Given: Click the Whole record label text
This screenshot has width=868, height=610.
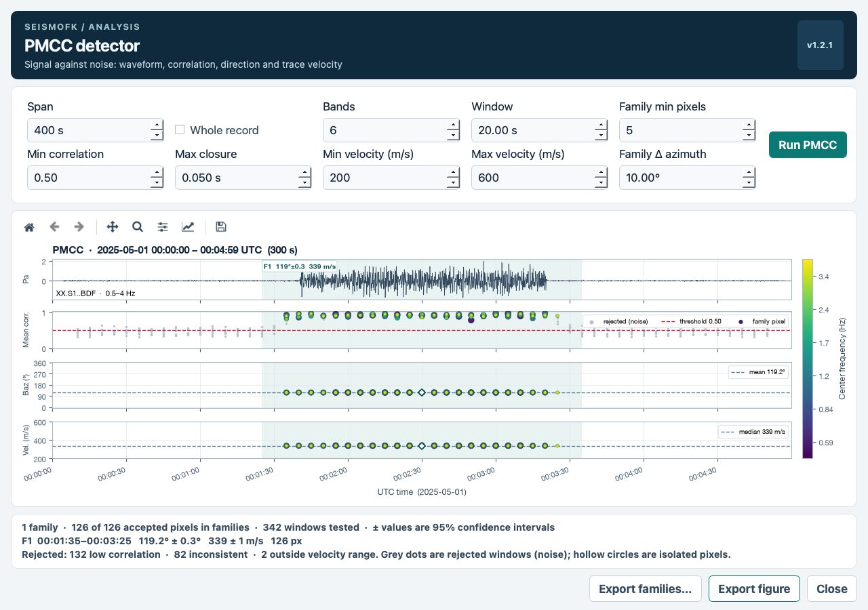Looking at the screenshot, I should (224, 130).
